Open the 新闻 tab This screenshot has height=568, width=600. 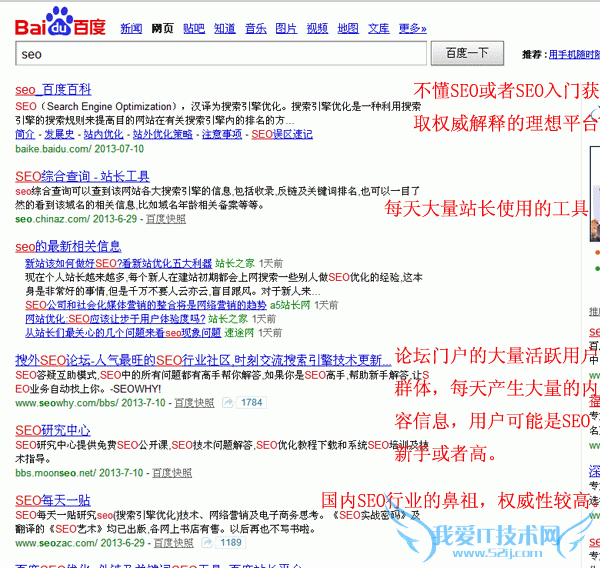(131, 28)
